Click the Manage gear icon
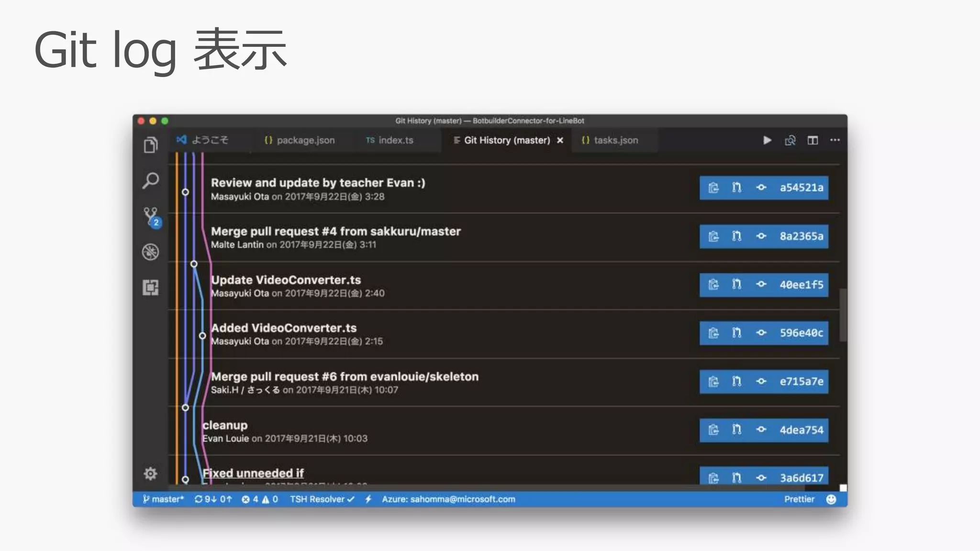Screen dimensions: 980x551 point(150,474)
